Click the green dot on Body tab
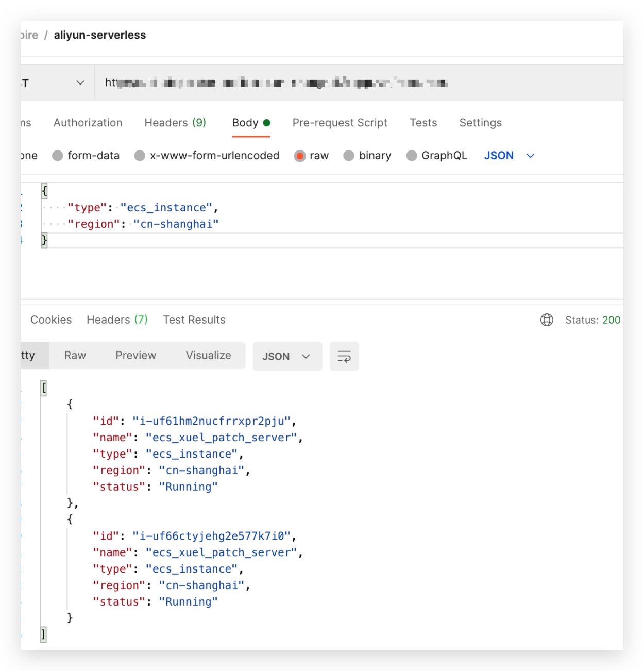 (x=267, y=123)
